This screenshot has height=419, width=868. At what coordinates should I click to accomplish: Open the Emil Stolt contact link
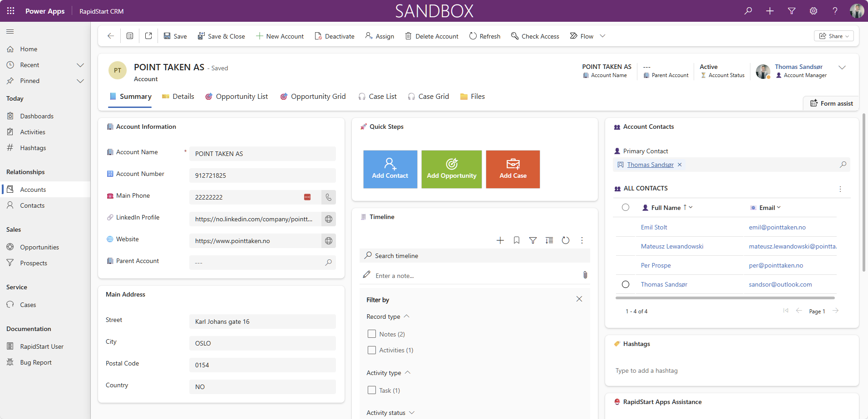[654, 227]
